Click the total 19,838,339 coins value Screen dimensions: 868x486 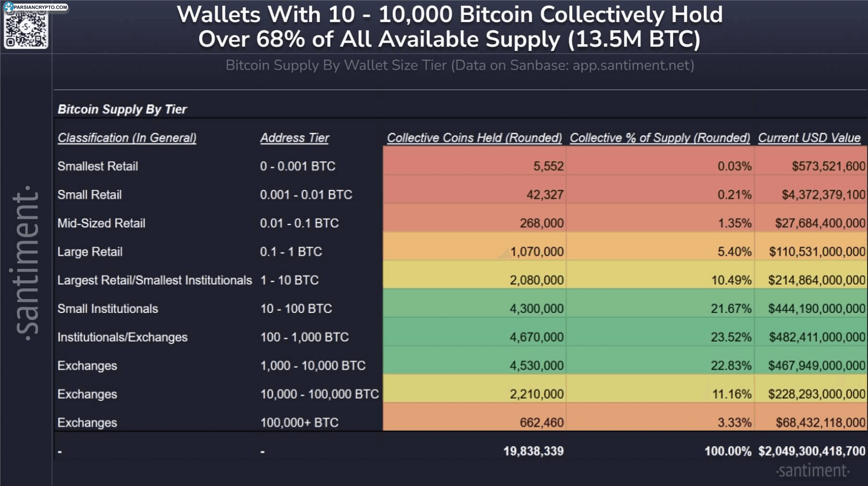[533, 451]
